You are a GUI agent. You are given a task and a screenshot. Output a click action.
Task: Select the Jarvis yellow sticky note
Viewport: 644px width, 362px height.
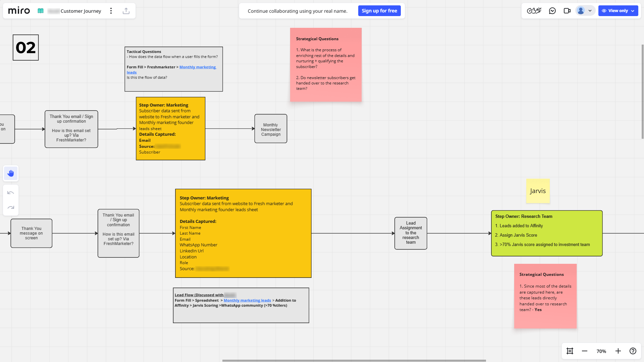click(x=538, y=191)
